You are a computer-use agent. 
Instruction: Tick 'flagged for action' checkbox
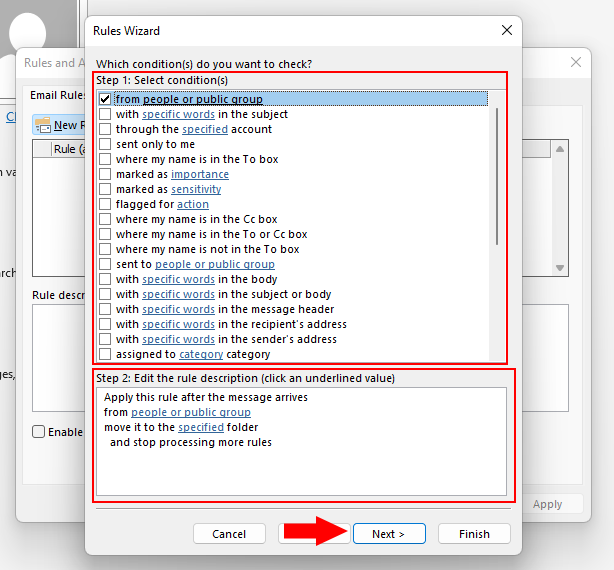pos(105,204)
